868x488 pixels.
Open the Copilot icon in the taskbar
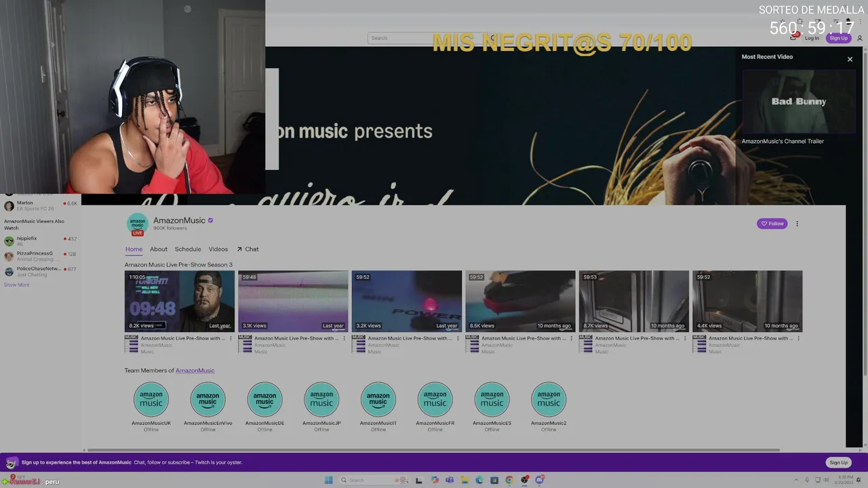click(x=435, y=480)
